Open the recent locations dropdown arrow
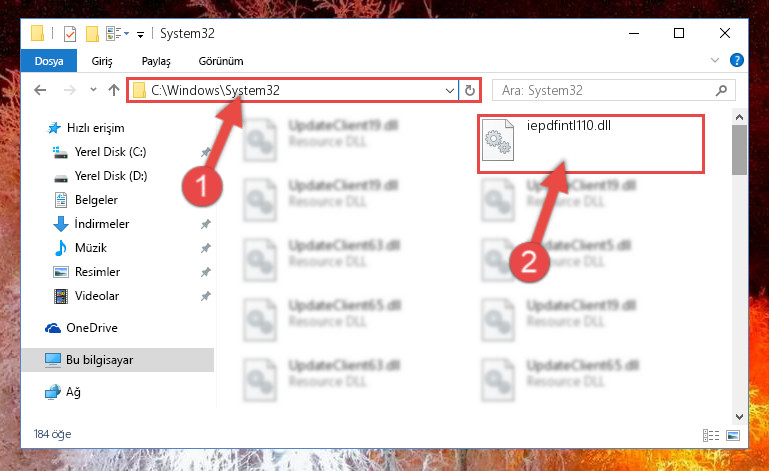769x471 pixels. click(93, 90)
